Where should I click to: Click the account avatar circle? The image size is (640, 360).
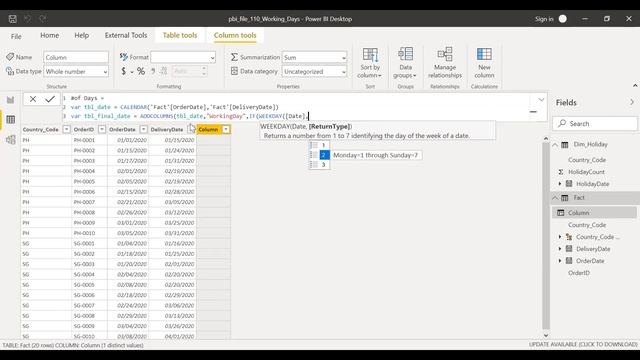point(562,19)
